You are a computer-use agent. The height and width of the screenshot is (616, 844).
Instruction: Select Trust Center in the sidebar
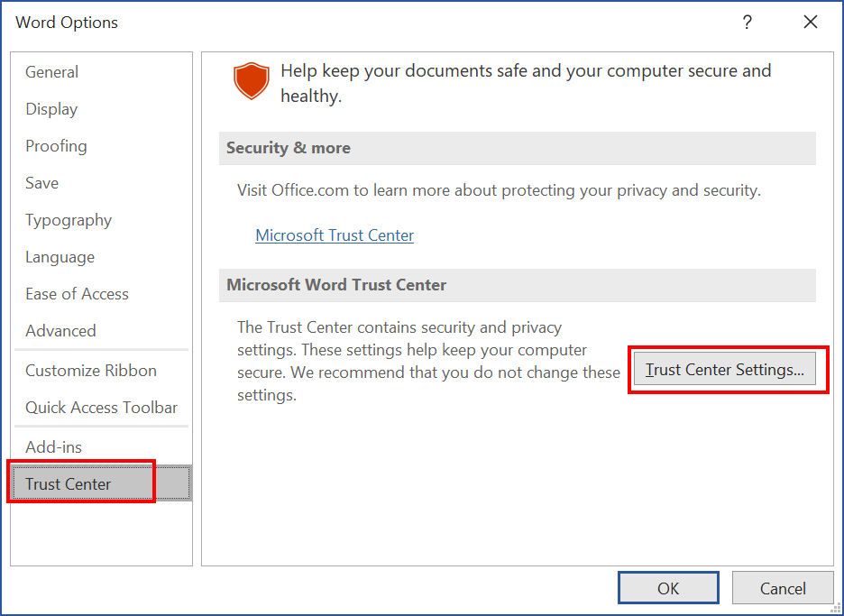pyautogui.click(x=101, y=483)
